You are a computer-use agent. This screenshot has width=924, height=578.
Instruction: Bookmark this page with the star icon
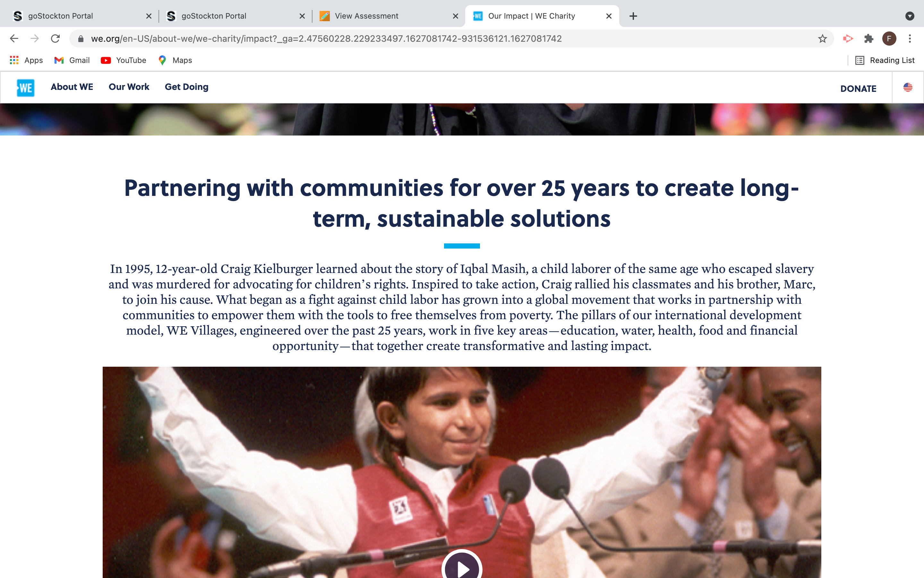coord(822,39)
